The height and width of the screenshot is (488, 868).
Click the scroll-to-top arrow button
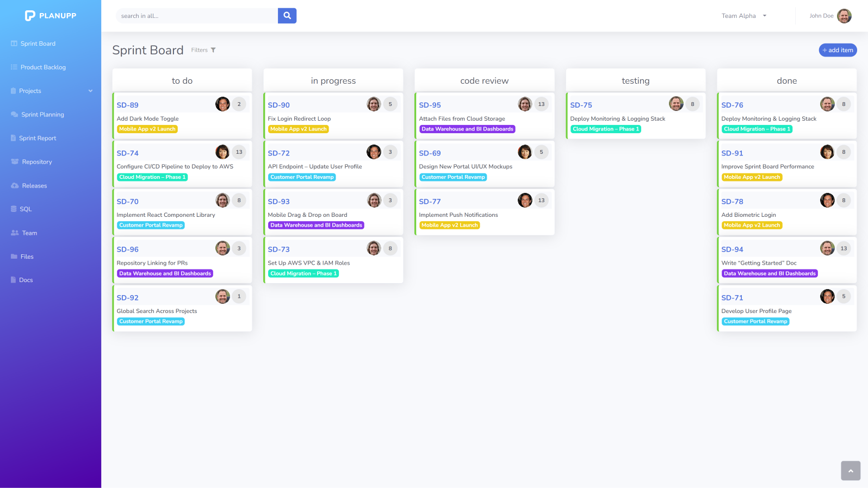[x=851, y=471]
